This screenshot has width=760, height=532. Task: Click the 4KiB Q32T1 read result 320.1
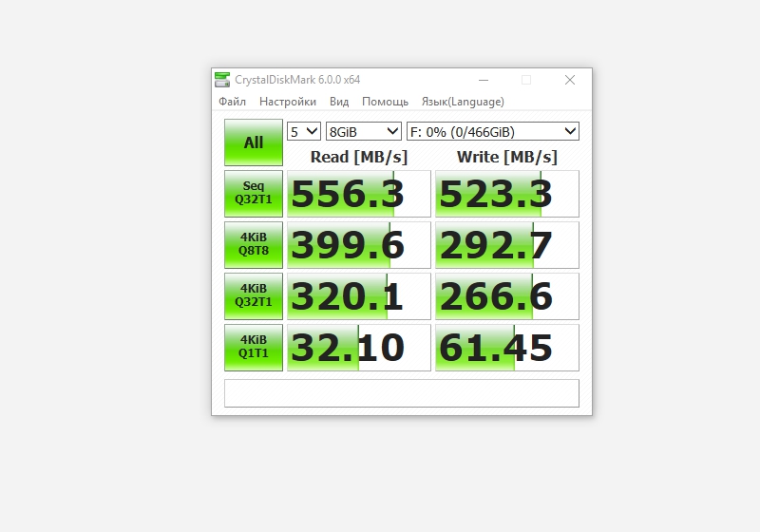pyautogui.click(x=359, y=296)
